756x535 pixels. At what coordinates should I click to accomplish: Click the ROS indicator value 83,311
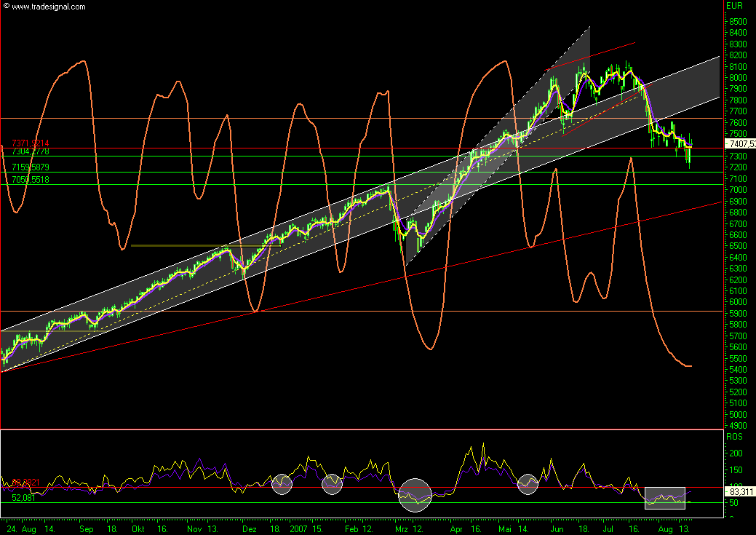[x=740, y=493]
